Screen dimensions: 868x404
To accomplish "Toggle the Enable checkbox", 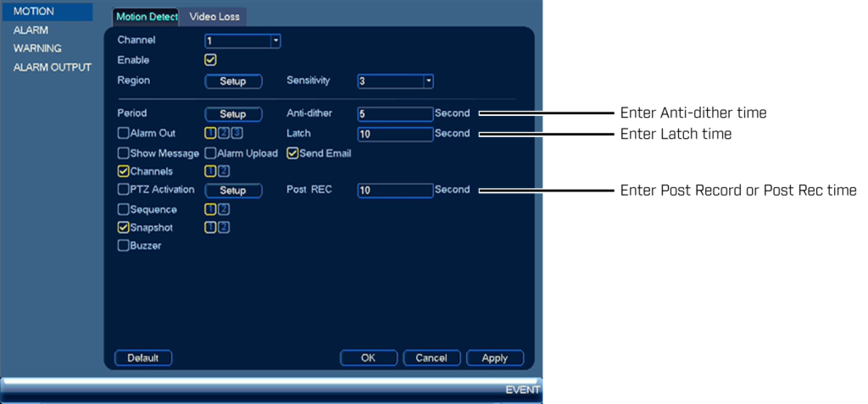I will pos(210,60).
